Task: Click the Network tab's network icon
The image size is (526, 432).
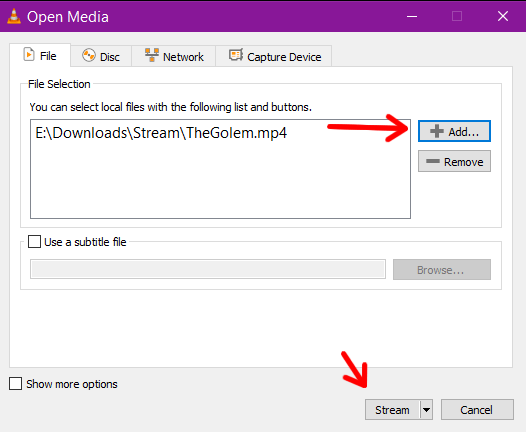Action: [152, 55]
